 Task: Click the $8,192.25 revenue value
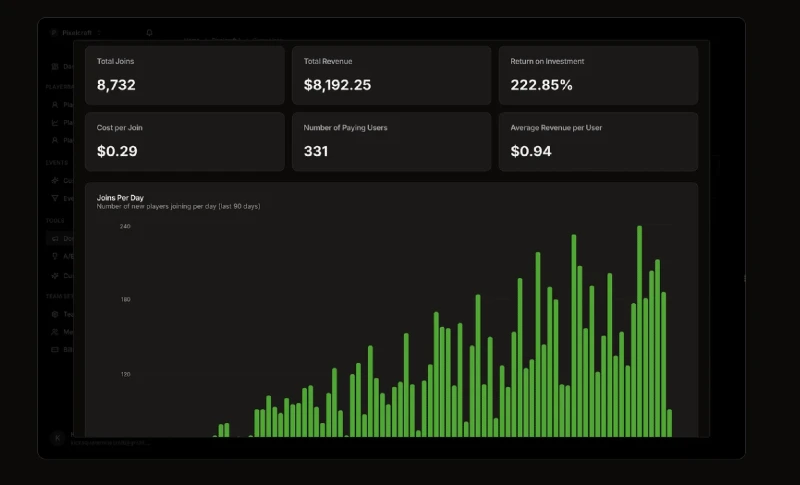click(337, 85)
